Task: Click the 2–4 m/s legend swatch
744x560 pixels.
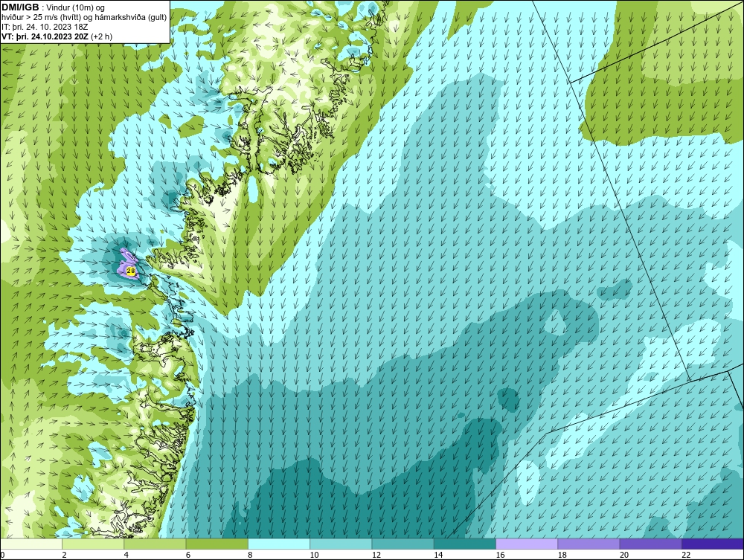Action: (x=93, y=544)
